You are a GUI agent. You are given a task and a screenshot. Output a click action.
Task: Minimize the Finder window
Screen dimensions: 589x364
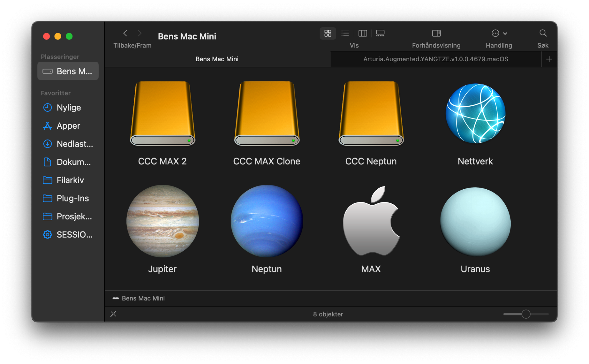(x=58, y=36)
